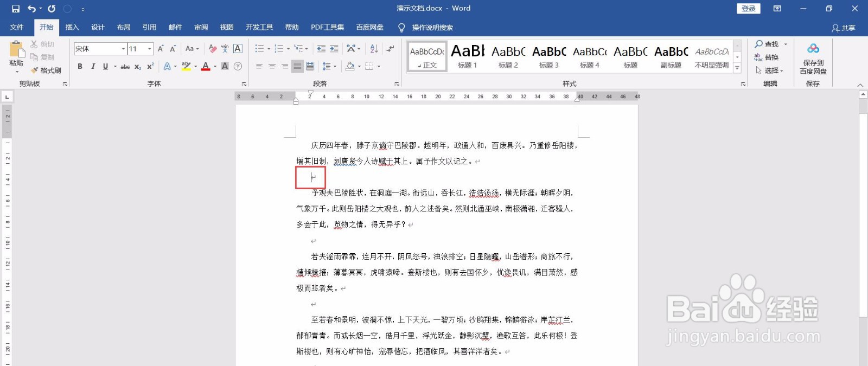Click the shading paint bucket fill
Screen dimensions: 868x366
click(350, 66)
